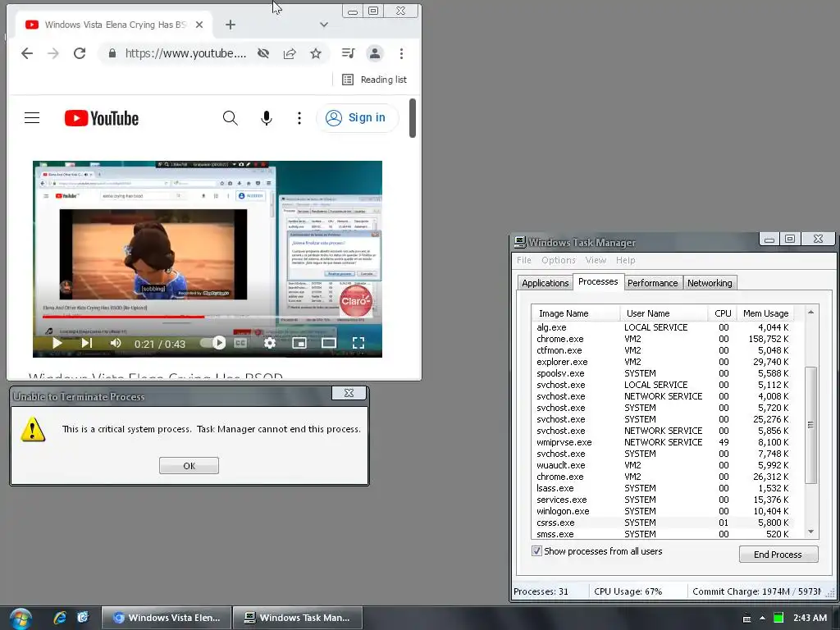Toggle closed captions on the video
The height and width of the screenshot is (630, 840).
[240, 343]
